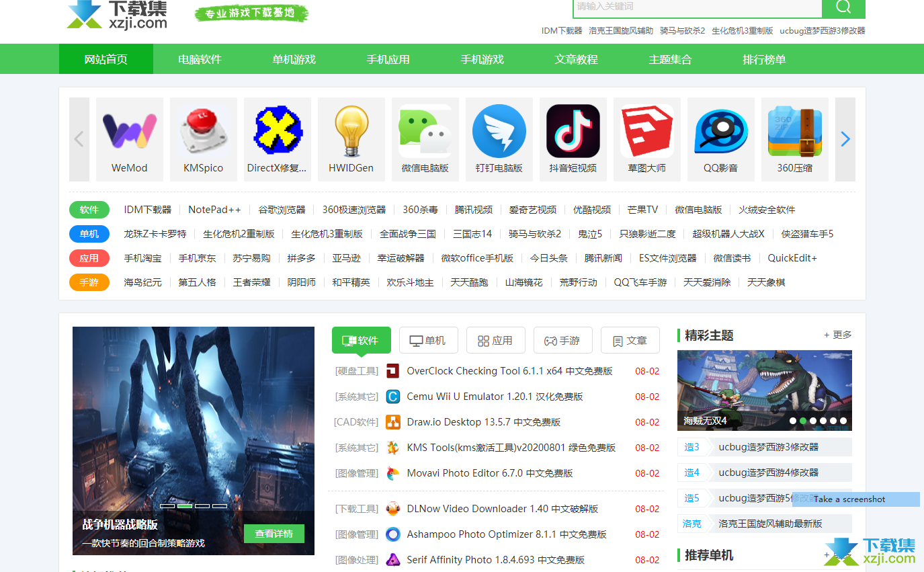The image size is (924, 572).
Task: Open the IDM下载器 hot search link
Action: (x=562, y=30)
